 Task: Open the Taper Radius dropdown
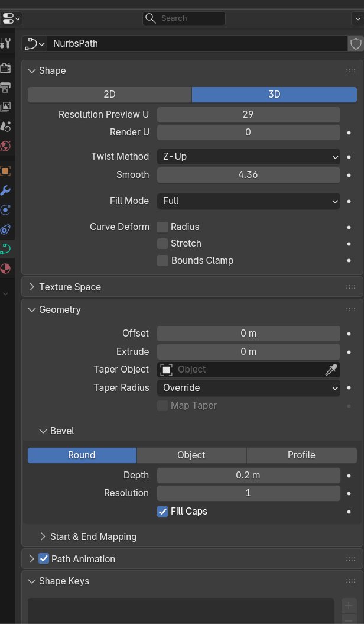pos(248,387)
